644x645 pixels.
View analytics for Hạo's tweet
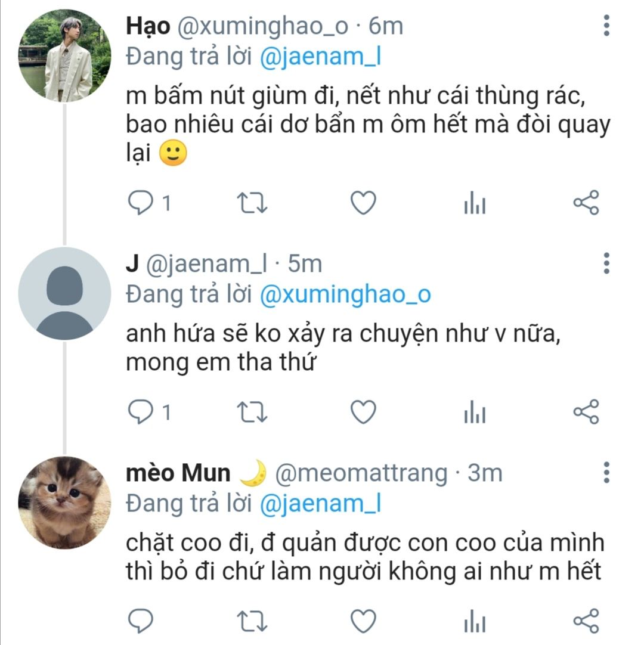pyautogui.click(x=475, y=204)
